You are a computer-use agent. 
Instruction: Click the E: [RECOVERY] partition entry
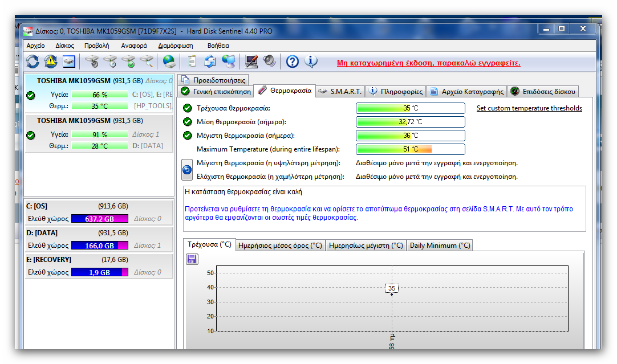tap(99, 265)
